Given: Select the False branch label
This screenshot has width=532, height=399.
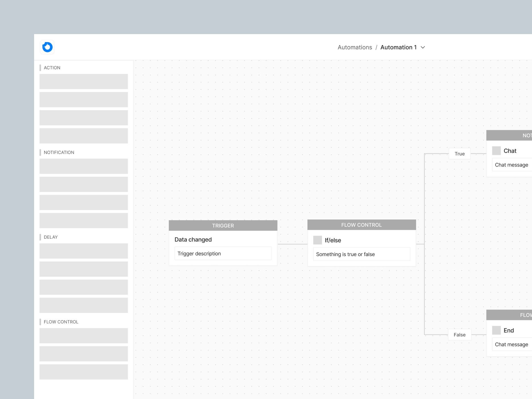Looking at the screenshot, I should [x=460, y=335].
